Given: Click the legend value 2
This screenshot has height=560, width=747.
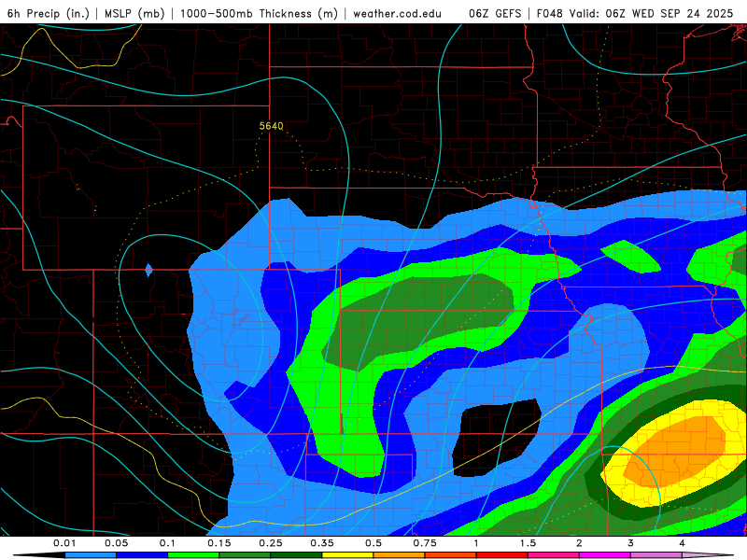Looking at the screenshot, I should [579, 543].
